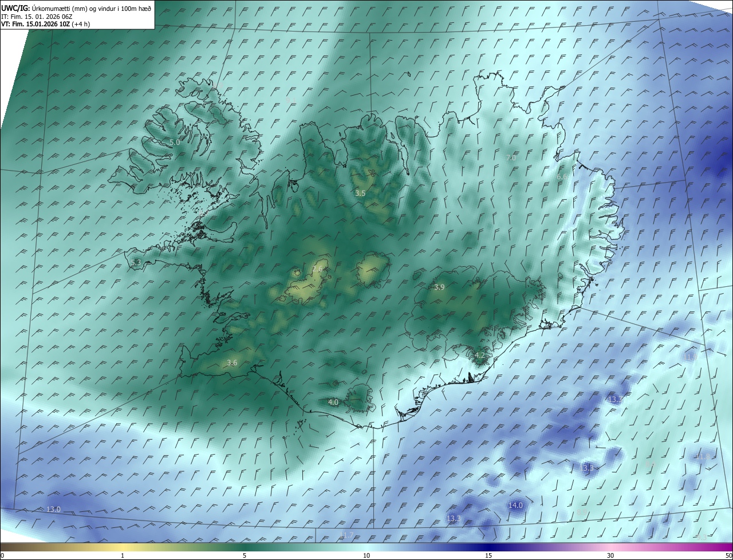Screen dimensions: 733x560
Task: Click the 'IT: Fim. 15. 01. 2026 06Z' line
Action: [x=36, y=17]
